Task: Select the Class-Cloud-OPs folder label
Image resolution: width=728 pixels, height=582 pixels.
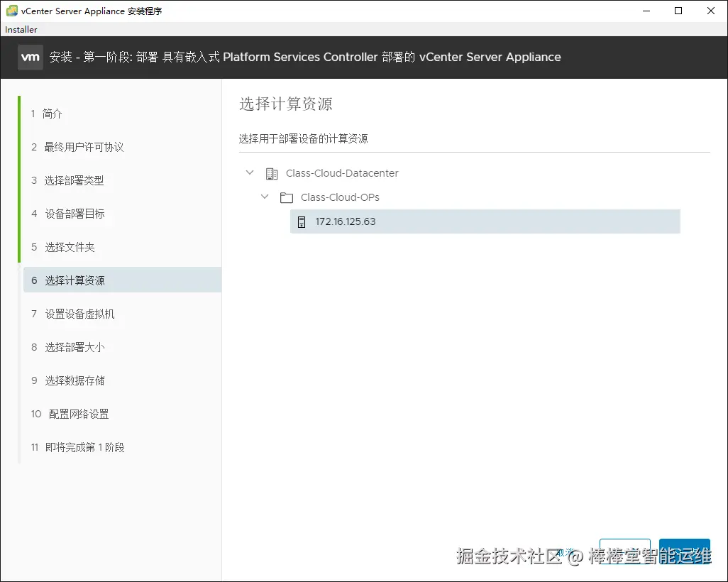Action: pos(340,197)
